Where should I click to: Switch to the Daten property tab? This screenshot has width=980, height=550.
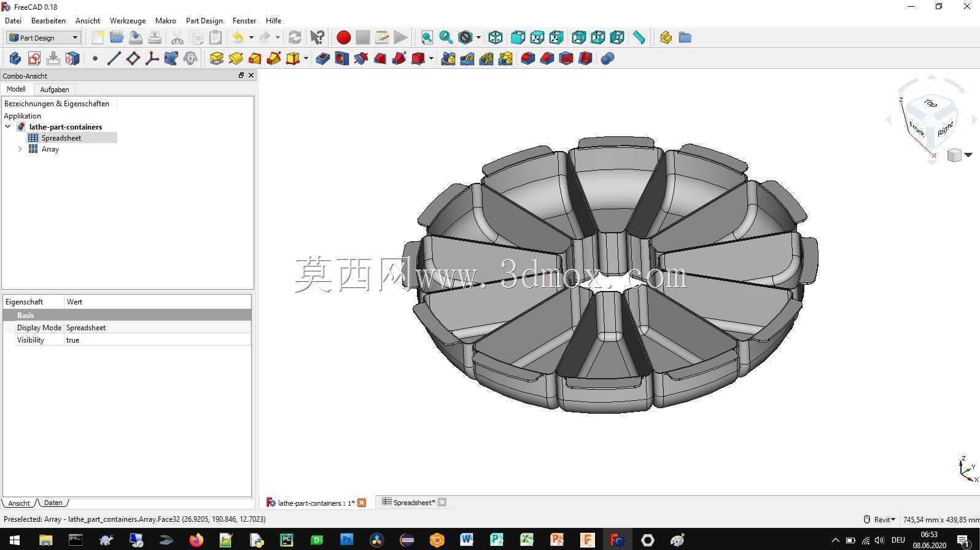tap(53, 503)
